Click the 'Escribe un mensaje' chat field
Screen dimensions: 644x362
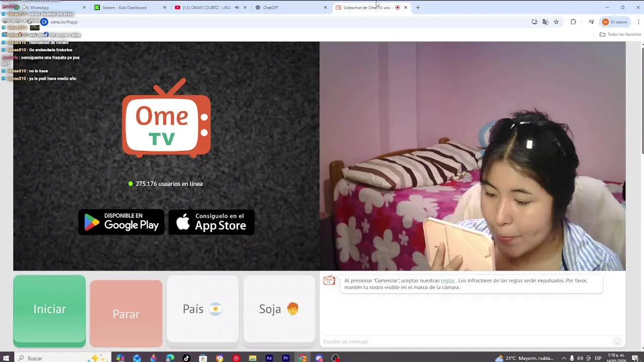(x=467, y=341)
